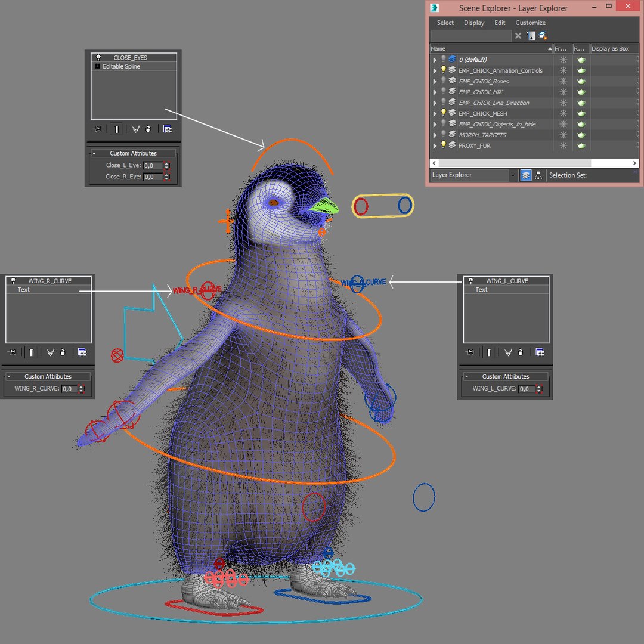Screen dimensions: 644x644
Task: Toggle renderable teapot for EMP_CHICK_Line_Direction
Action: [x=581, y=103]
